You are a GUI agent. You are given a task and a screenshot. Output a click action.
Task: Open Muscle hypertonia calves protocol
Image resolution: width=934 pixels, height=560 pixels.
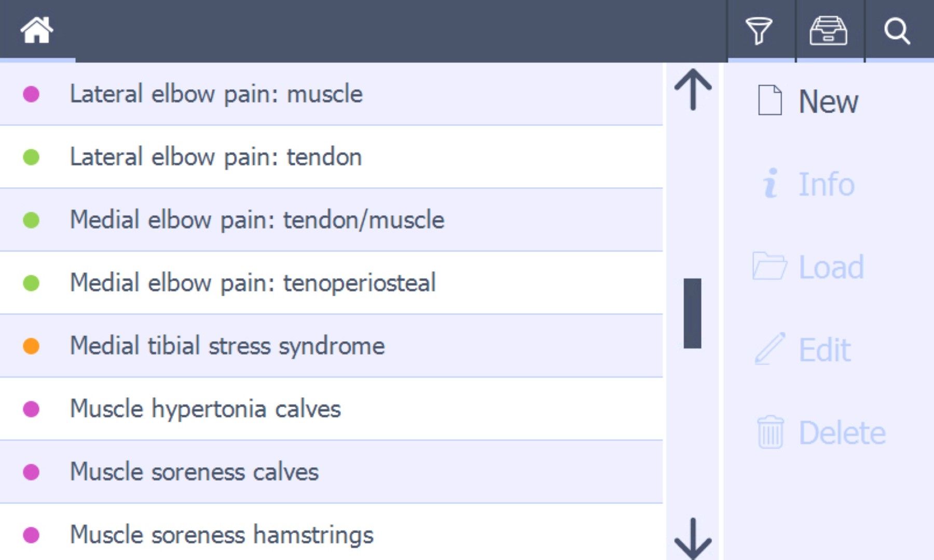pyautogui.click(x=205, y=409)
